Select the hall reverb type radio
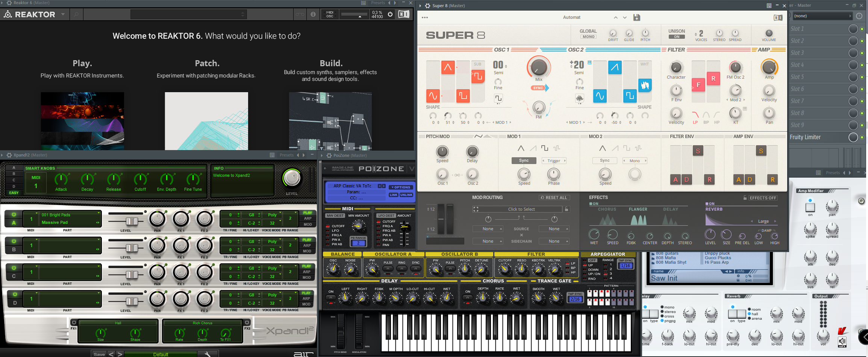Screen dimensions: 868x357 pos(749,314)
